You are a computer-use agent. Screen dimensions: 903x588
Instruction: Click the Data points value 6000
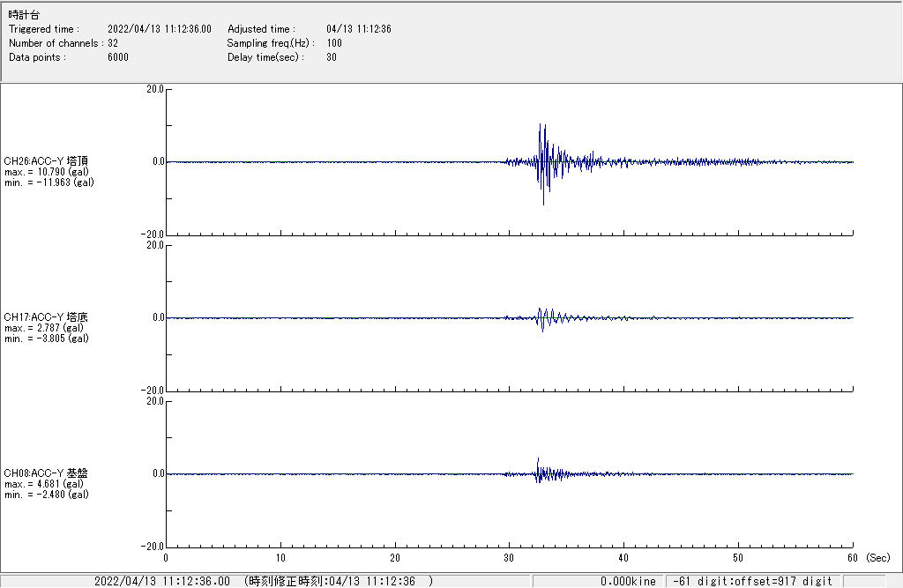[117, 57]
